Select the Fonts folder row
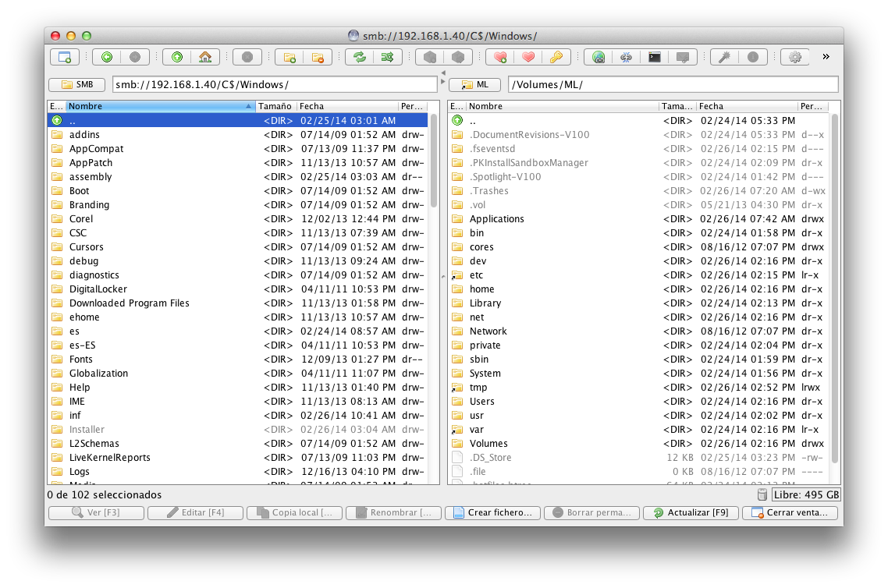The width and height of the screenshot is (888, 588). 238,360
